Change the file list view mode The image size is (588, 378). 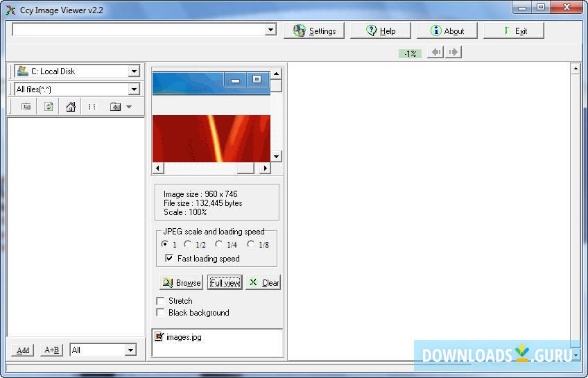pyautogui.click(x=92, y=107)
